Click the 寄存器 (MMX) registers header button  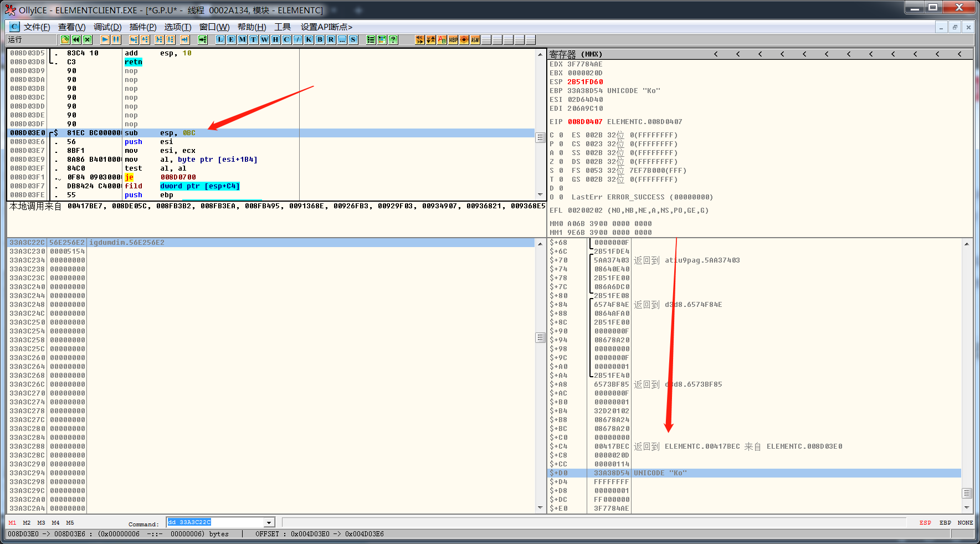575,54
